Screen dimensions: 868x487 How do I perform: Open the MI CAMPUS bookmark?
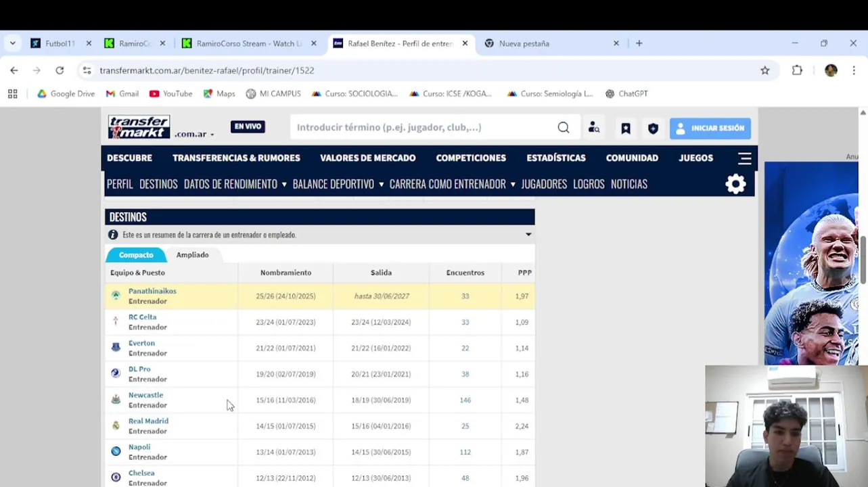[x=273, y=94]
